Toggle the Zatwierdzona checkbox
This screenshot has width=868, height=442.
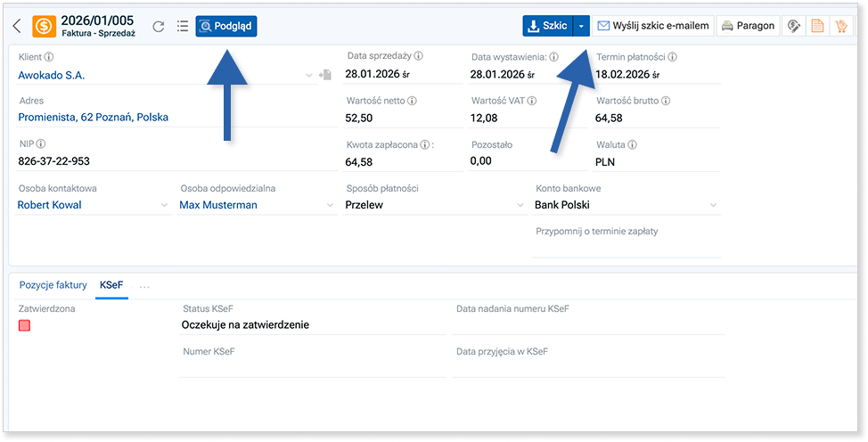pyautogui.click(x=24, y=326)
